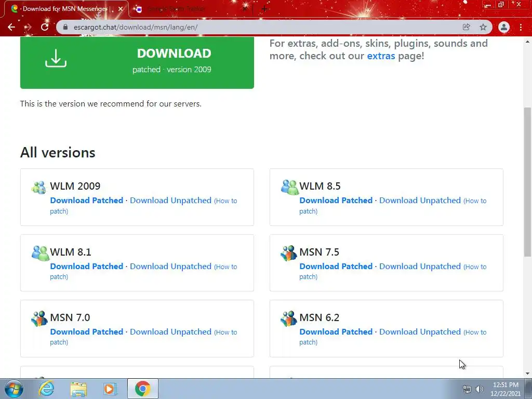Click Download Patched for WLM 2009
This screenshot has height=399, width=532.
pos(87,201)
